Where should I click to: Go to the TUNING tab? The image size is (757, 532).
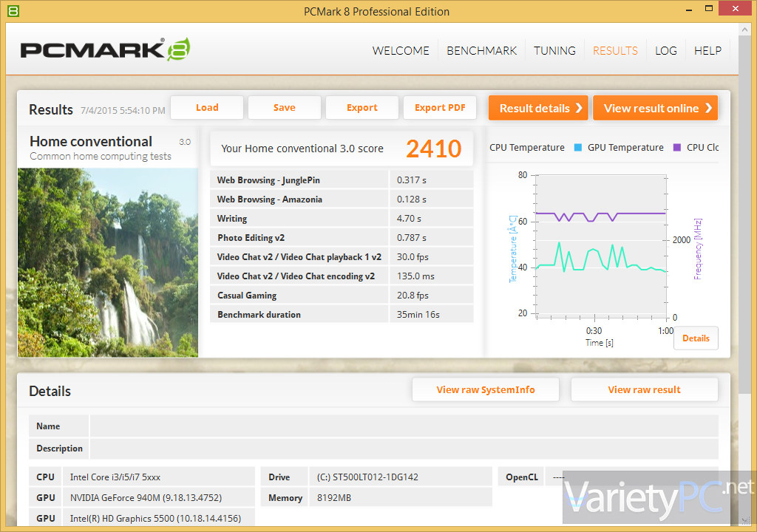click(554, 51)
